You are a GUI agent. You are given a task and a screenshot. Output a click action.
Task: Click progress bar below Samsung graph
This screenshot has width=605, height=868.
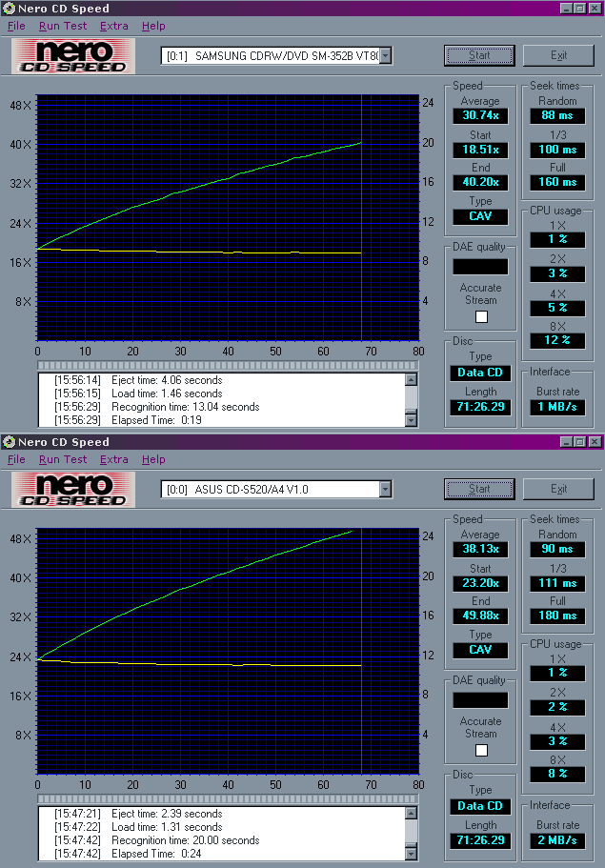point(228,365)
